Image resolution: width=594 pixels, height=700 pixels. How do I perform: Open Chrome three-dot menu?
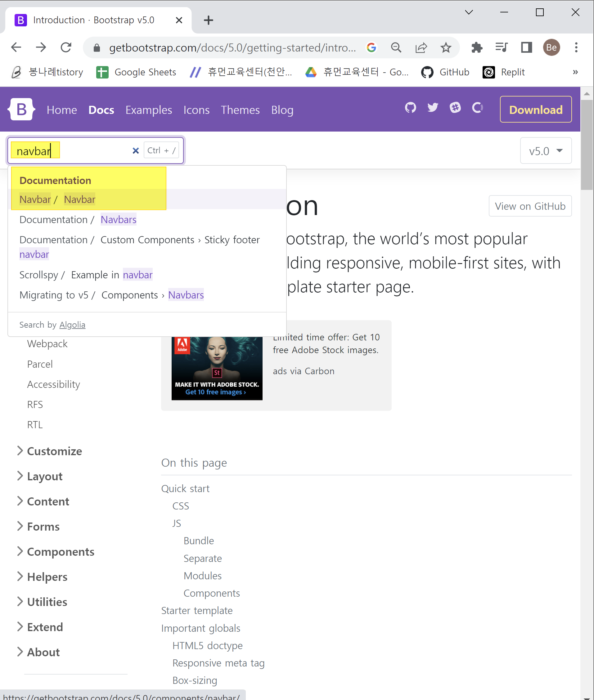point(576,47)
